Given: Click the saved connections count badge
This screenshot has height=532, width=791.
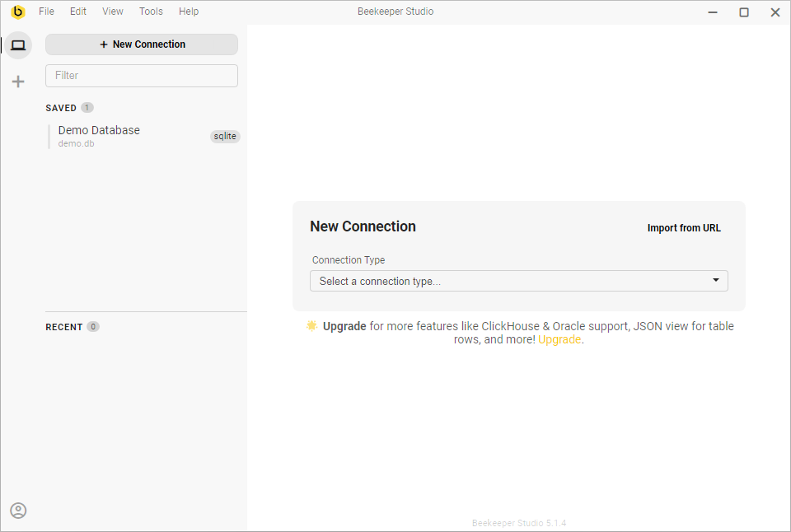Looking at the screenshot, I should coord(87,107).
